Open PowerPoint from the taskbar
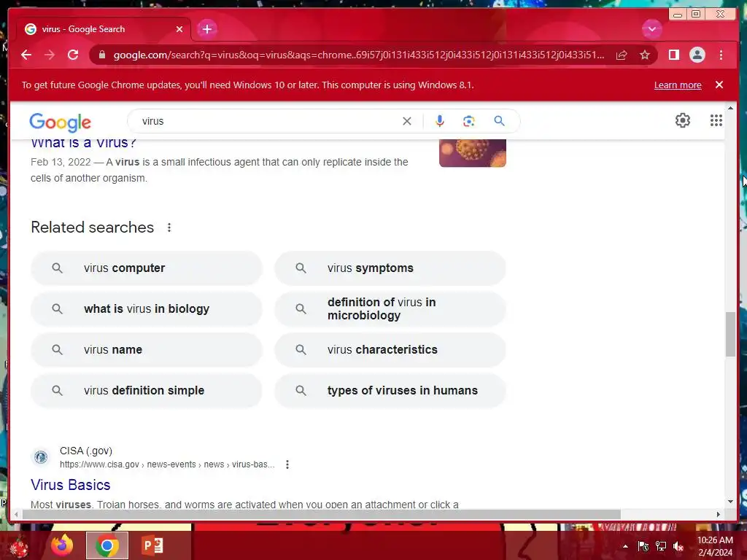747x560 pixels. point(152,545)
